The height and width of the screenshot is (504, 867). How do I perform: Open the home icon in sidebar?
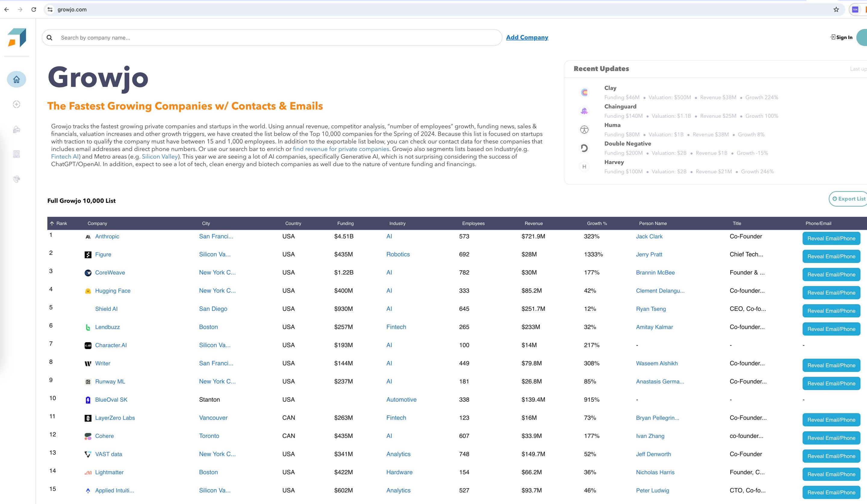point(17,79)
